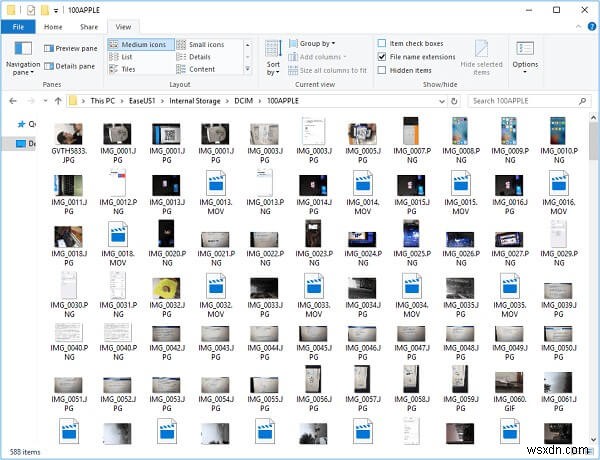The height and width of the screenshot is (460, 600).
Task: Click the Properties icon in title bar
Action: [x=31, y=10]
